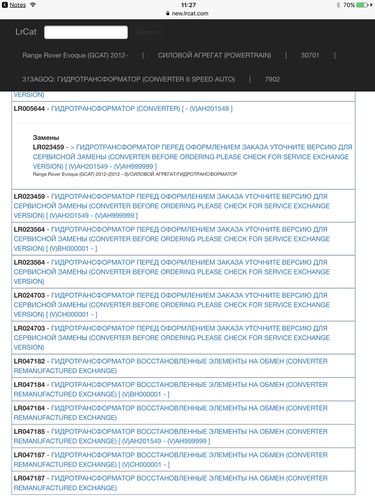Viewport: 375px width, 500px height.
Task: Open the LR023459 replacement link under Замены
Action: click(x=192, y=157)
